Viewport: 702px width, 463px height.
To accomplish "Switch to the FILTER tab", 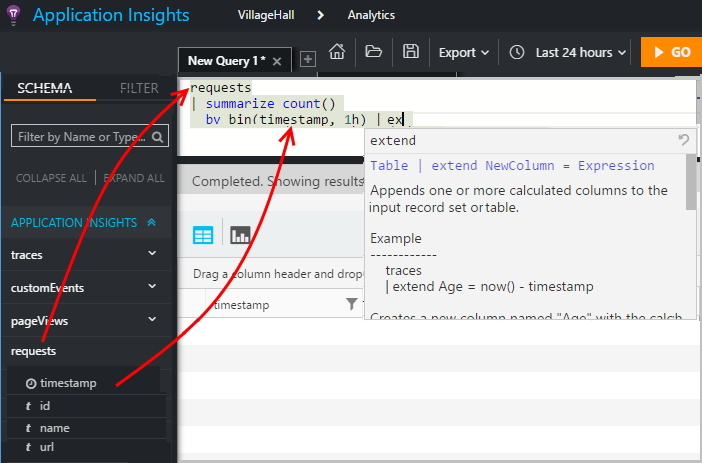I will [x=139, y=88].
